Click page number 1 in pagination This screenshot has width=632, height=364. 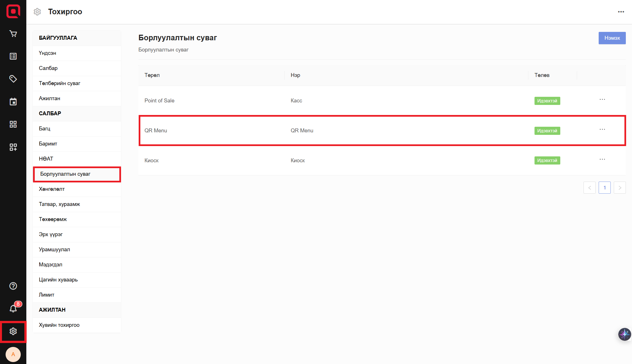605,188
